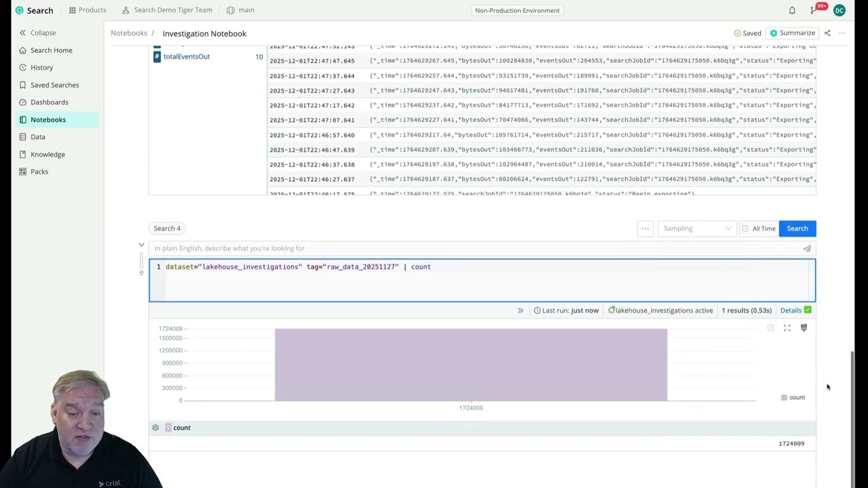The width and height of the screenshot is (868, 488).
Task: Click the Non-Production Environment badge
Action: coord(517,10)
